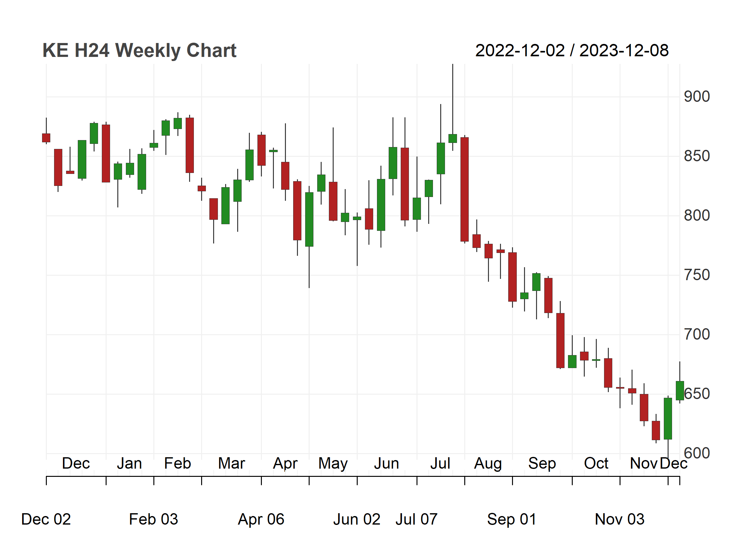747x560 pixels.
Task: Click the Dec 02 date tick label
Action: (46, 519)
